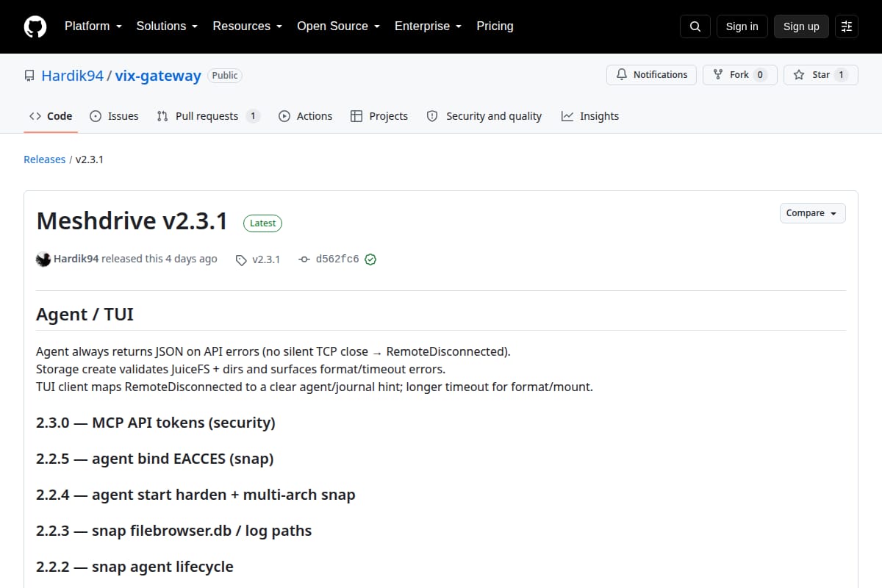Click the search magnifier icon
The image size is (882, 588).
click(695, 26)
